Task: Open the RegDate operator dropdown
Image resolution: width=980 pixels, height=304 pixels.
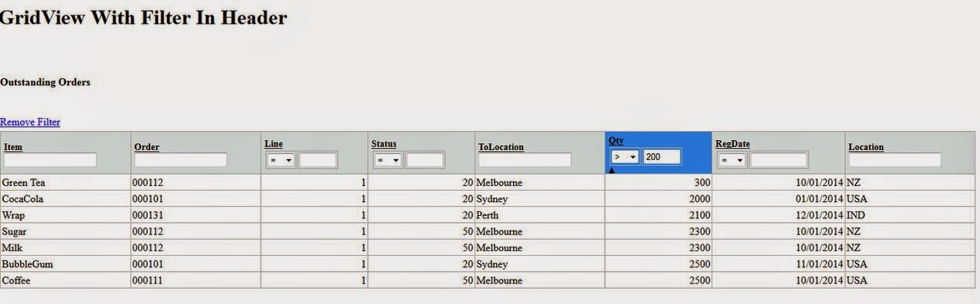Action: click(732, 160)
